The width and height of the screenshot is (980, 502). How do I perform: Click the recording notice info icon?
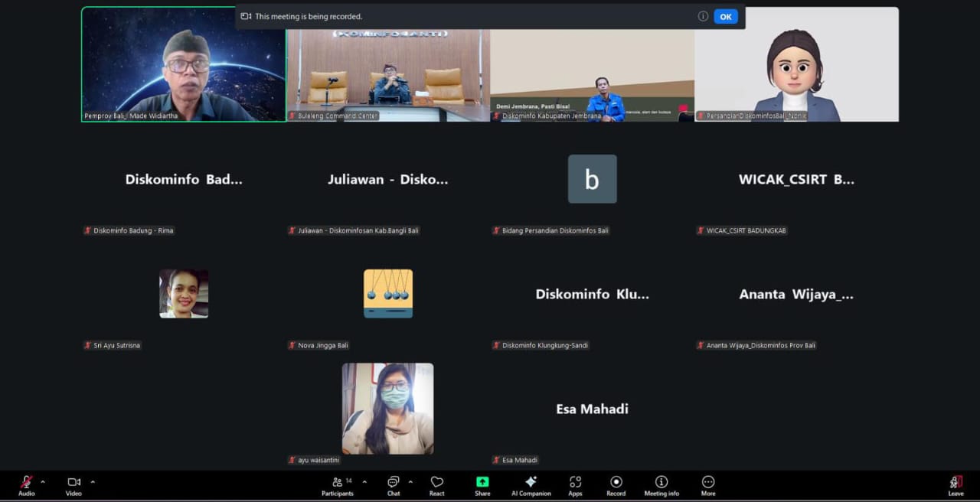tap(702, 16)
